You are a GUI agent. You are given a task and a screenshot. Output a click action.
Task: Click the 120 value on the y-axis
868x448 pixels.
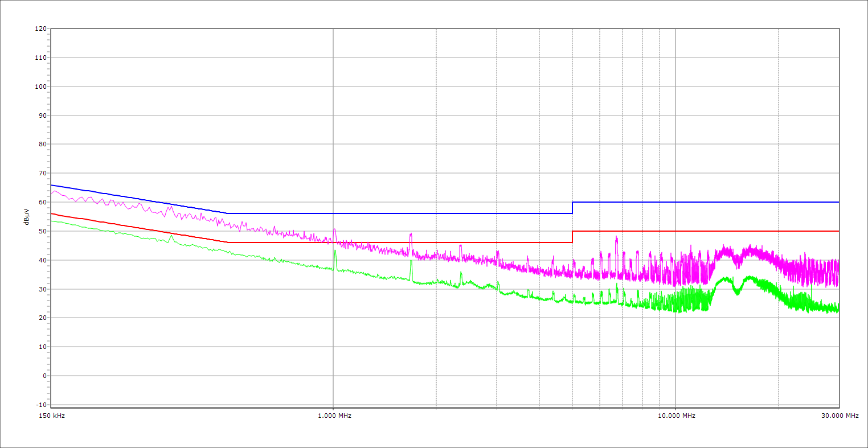[x=40, y=29]
